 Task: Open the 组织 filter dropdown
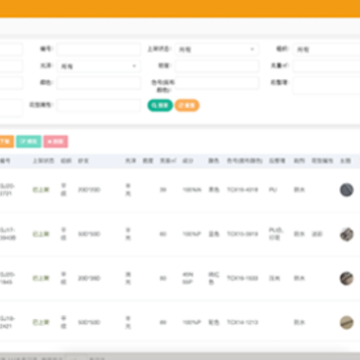coord(327,49)
